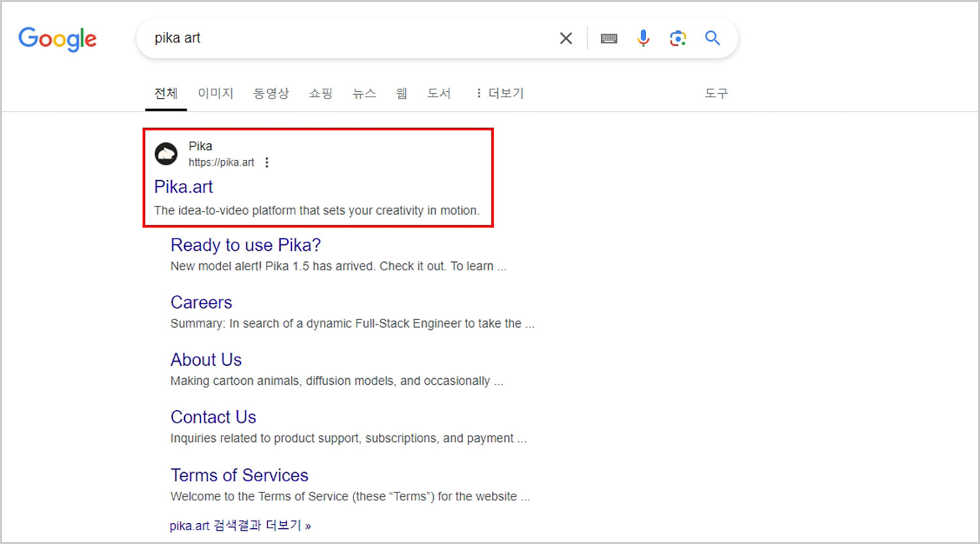Open the 도서 tab
This screenshot has width=980, height=544.
tap(439, 93)
